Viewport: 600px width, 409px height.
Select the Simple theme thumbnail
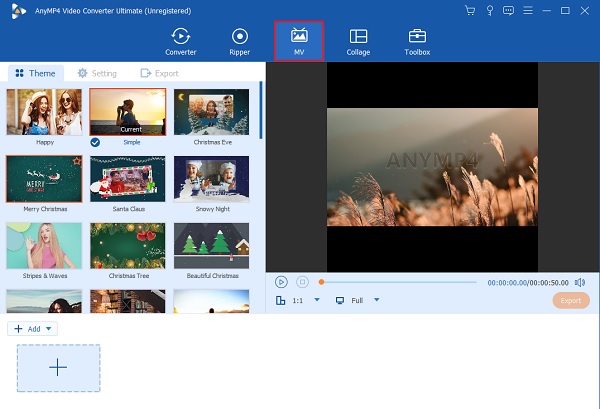pos(128,112)
